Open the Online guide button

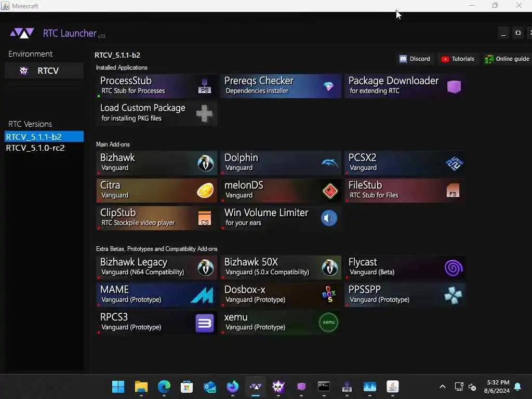click(507, 59)
